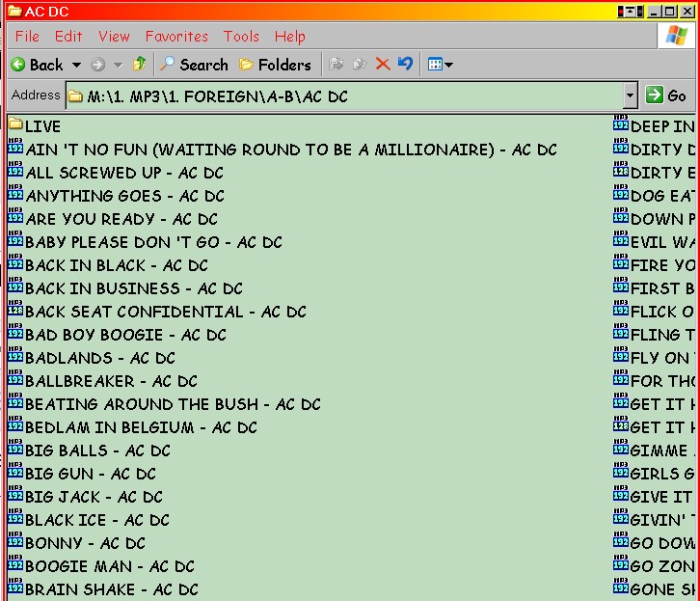
Task: Select file name BRAIN SHAKE - AC DC
Action: [112, 589]
